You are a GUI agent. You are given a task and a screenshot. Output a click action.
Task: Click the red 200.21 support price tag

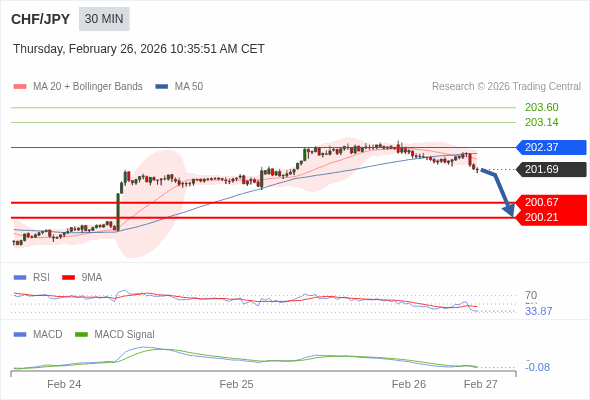(x=551, y=217)
